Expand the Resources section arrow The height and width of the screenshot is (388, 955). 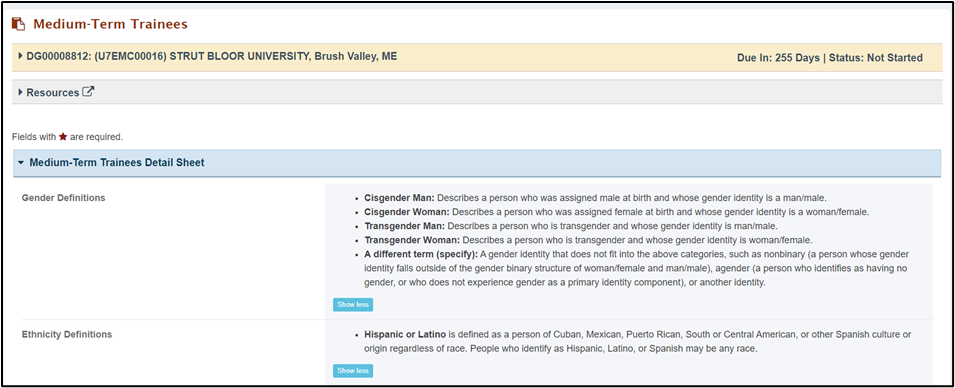point(21,93)
